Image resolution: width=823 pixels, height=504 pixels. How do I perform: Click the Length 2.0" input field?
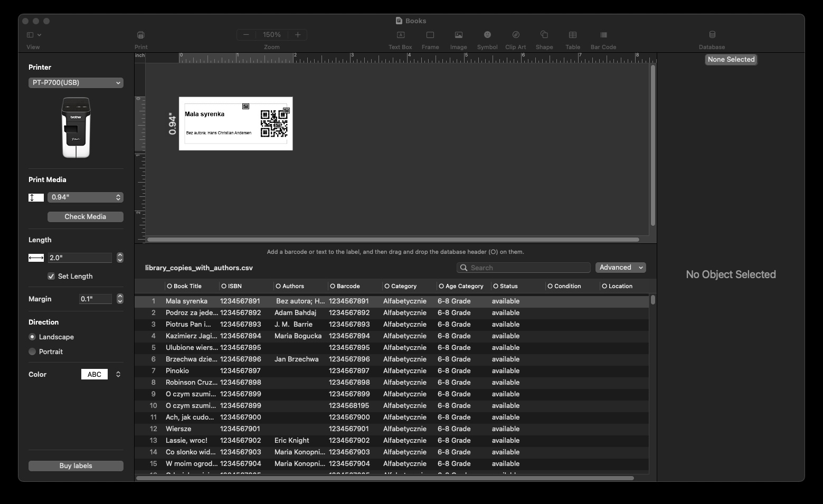80,258
